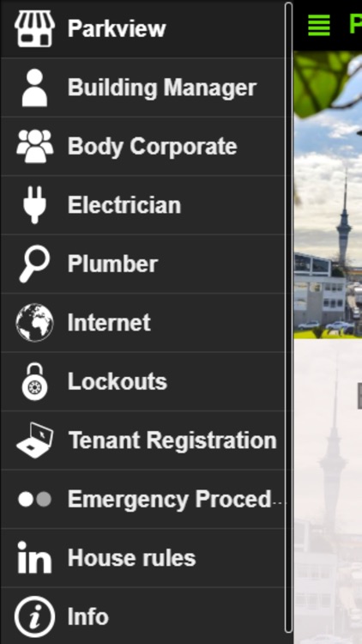362x644 pixels.
Task: Go to the House rules section
Action: 143,558
